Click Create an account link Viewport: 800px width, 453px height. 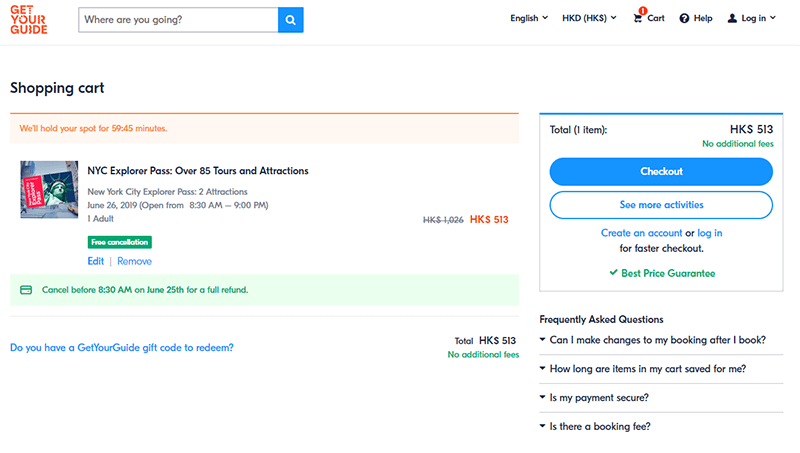pyautogui.click(x=641, y=233)
